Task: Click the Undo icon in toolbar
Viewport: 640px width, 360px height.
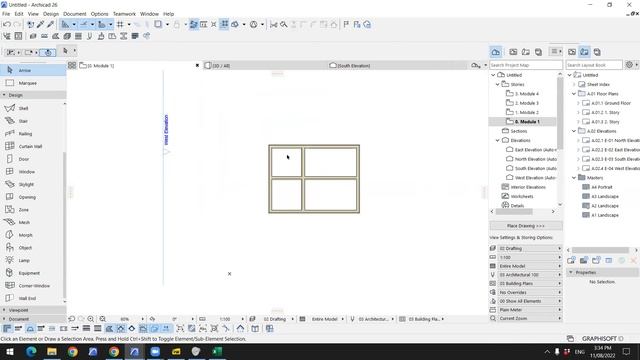Action: (7, 24)
